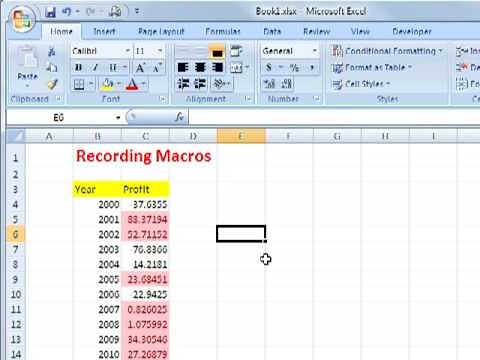
Task: Shrink the font size with small A
Action: [157, 68]
